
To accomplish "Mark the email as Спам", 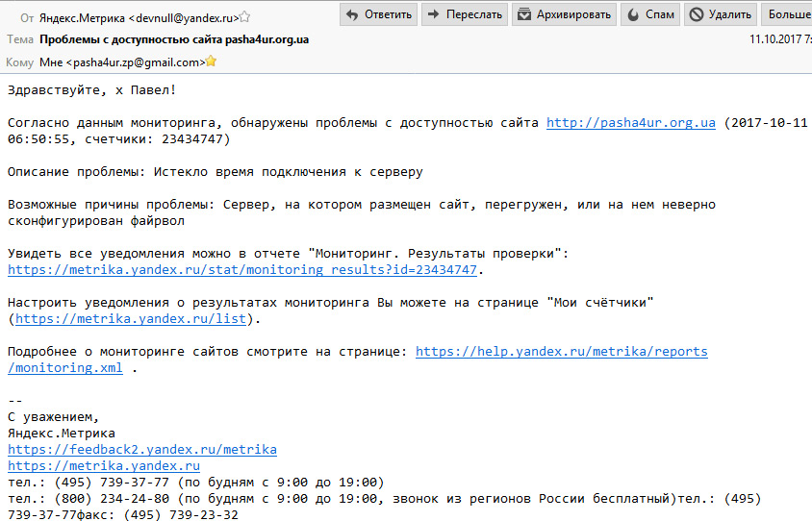I will pos(650,14).
